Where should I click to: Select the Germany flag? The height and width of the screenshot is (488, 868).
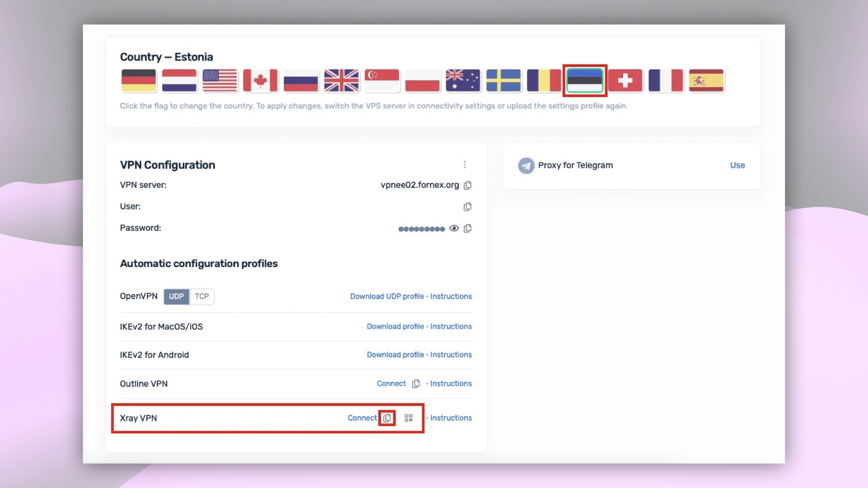click(139, 80)
